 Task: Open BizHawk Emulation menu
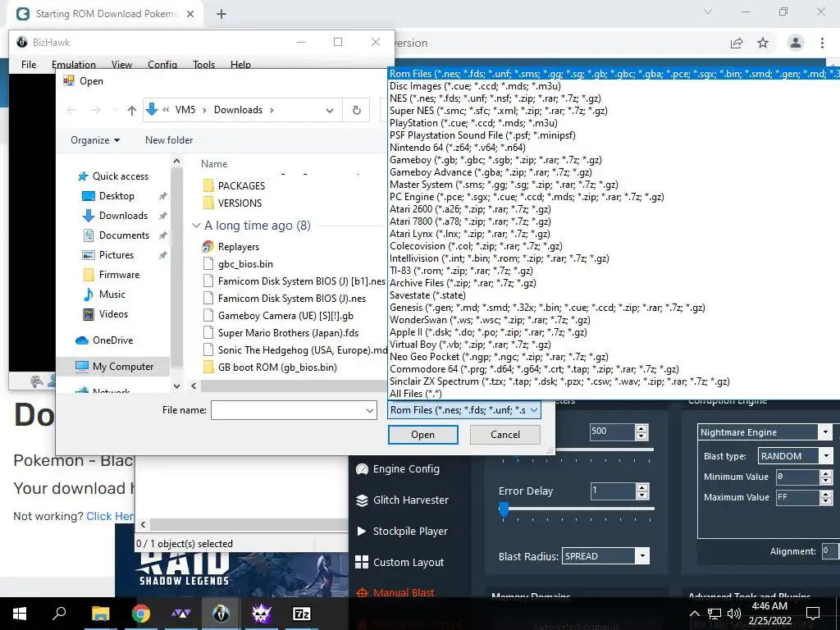point(73,64)
